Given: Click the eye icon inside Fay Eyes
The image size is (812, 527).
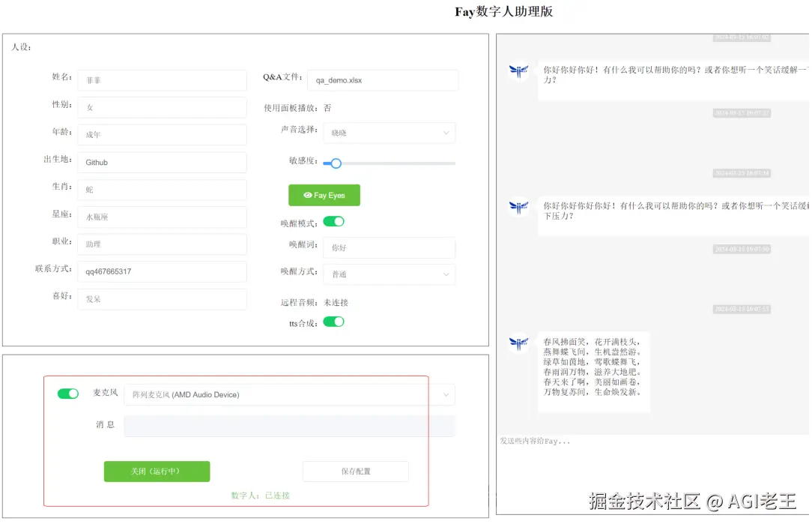Looking at the screenshot, I should (x=308, y=196).
